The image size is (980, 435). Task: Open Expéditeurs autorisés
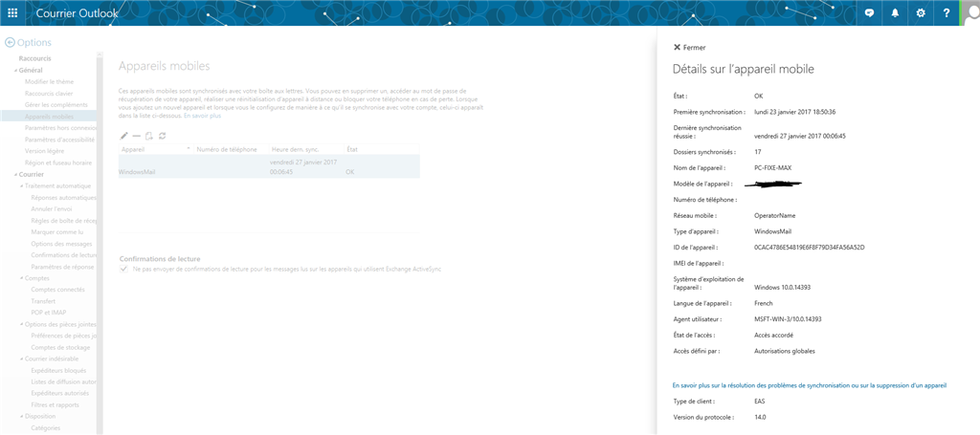click(60, 393)
